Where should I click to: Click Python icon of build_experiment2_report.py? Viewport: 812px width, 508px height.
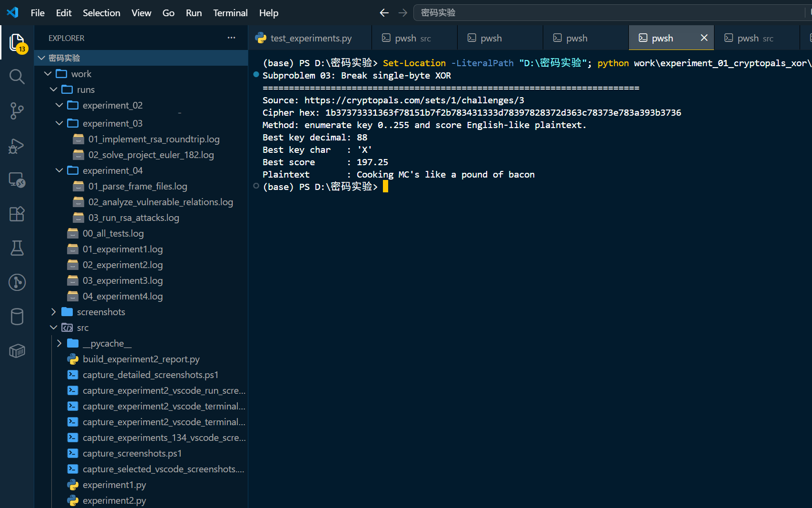73,359
